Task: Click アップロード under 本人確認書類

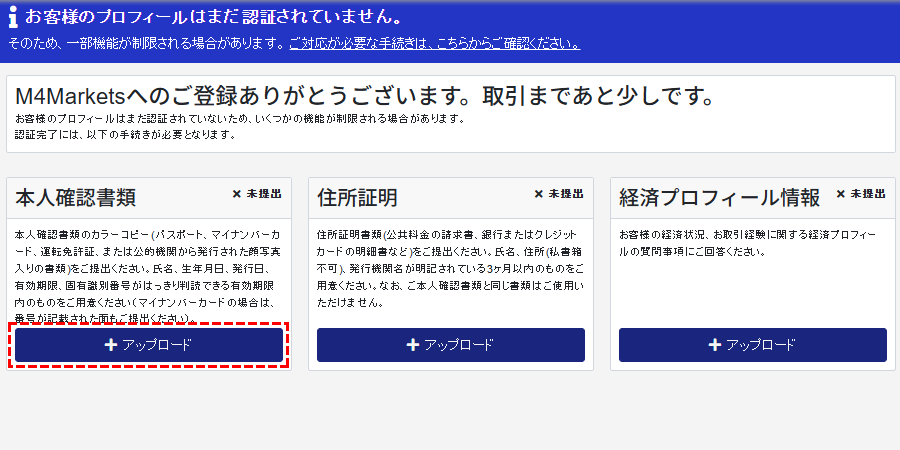Action: pyautogui.click(x=149, y=345)
